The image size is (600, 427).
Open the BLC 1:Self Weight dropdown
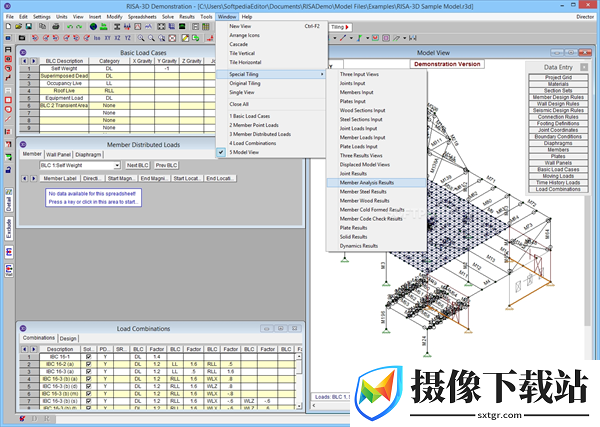tap(117, 165)
